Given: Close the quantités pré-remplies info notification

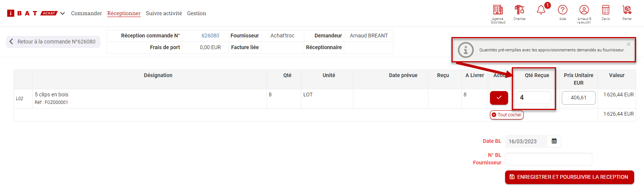Looking at the screenshot, I should pyautogui.click(x=629, y=44).
